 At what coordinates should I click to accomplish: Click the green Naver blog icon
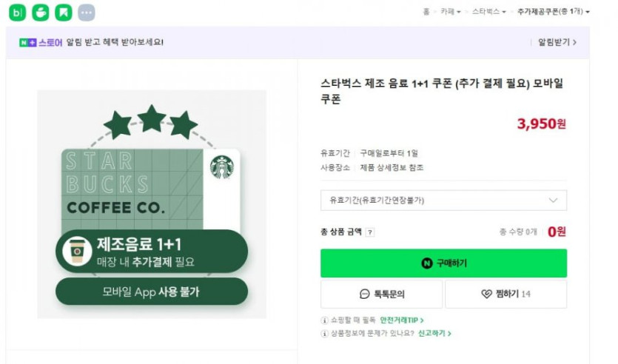18,13
